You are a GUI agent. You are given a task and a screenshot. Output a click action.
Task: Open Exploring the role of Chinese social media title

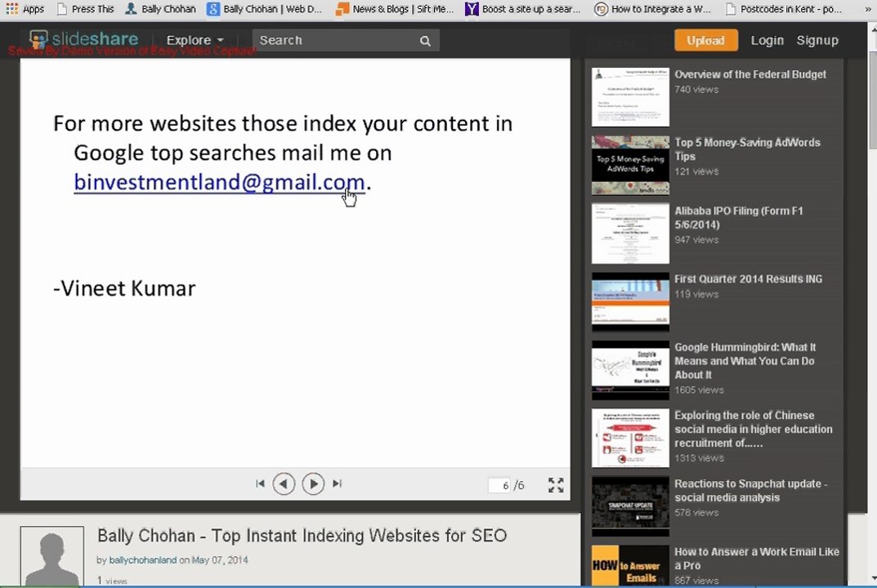coord(754,430)
